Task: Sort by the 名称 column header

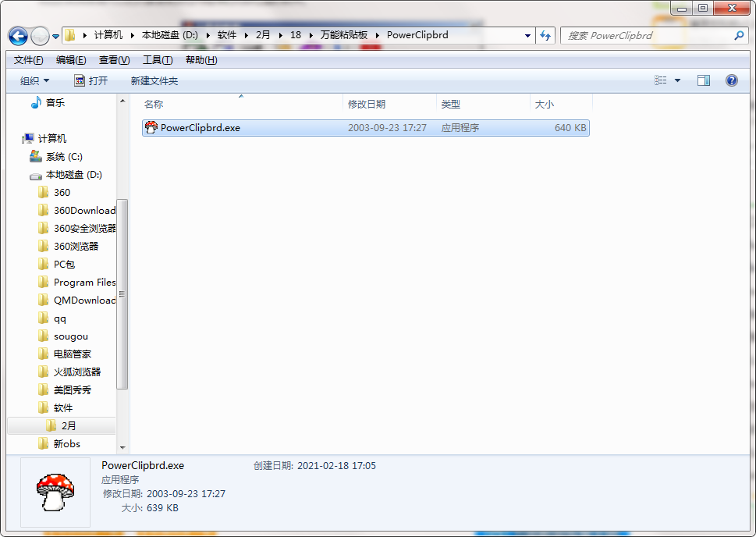Action: [241, 104]
